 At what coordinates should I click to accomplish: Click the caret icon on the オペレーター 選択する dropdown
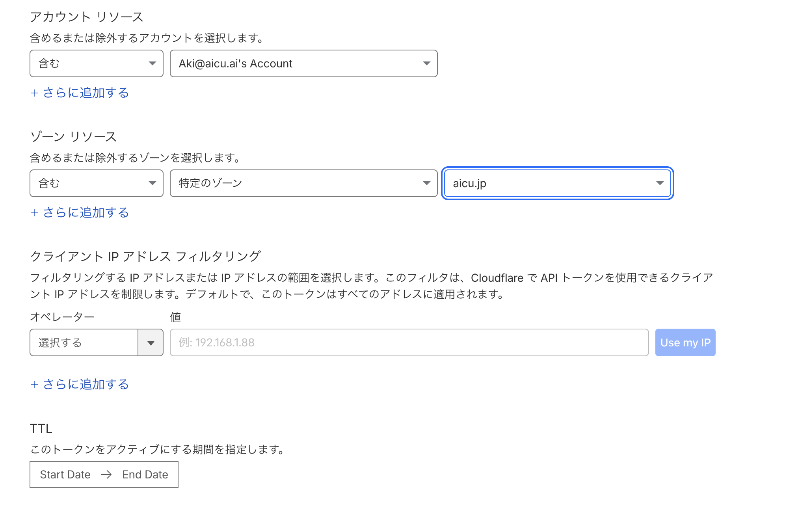(x=150, y=342)
